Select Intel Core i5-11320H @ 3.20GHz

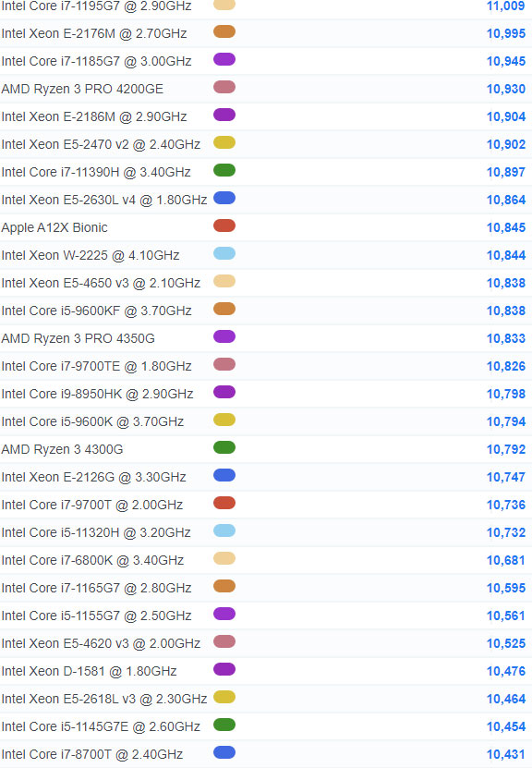click(x=96, y=532)
